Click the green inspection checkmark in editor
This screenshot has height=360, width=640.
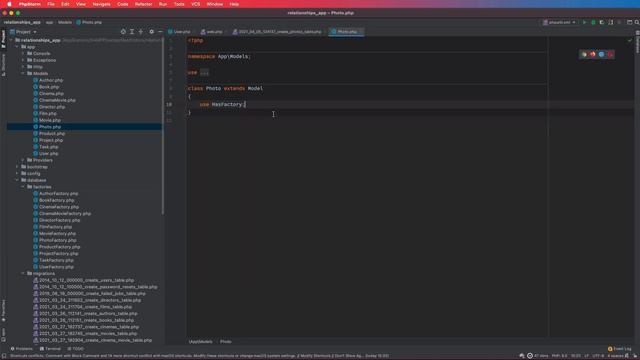coord(629,40)
